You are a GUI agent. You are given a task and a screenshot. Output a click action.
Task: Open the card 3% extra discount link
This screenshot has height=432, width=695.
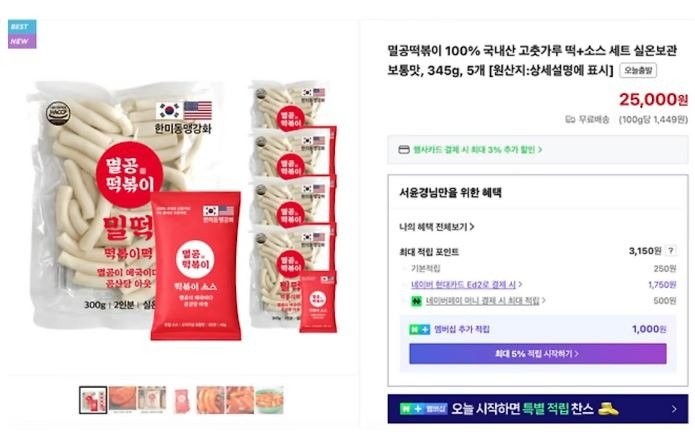coord(477,150)
